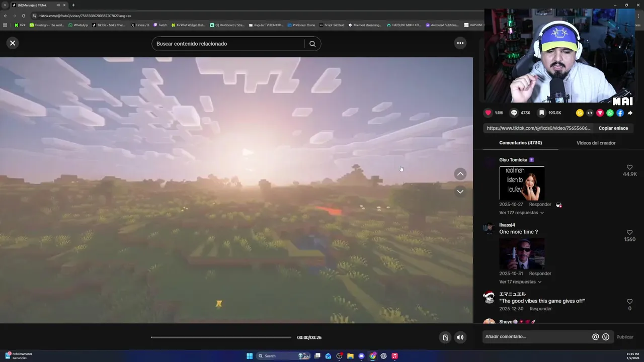Expand Ver 177 respuestas

tap(521, 213)
